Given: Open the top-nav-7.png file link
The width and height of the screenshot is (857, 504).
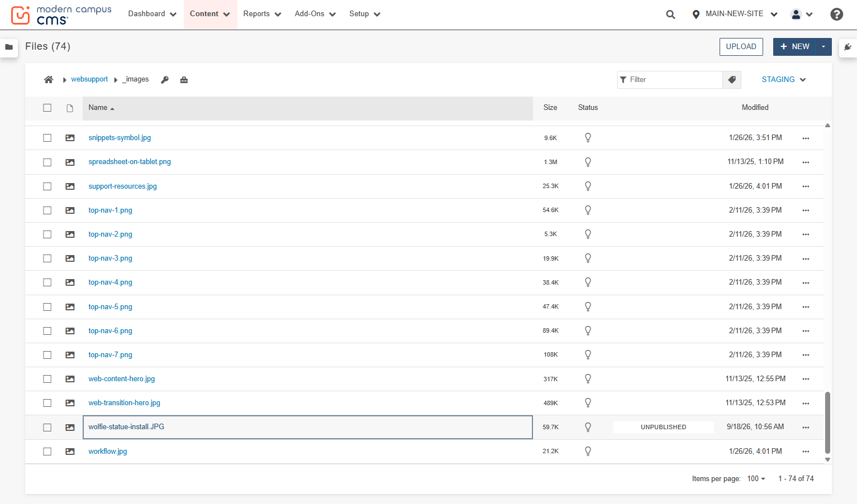Looking at the screenshot, I should (x=110, y=355).
